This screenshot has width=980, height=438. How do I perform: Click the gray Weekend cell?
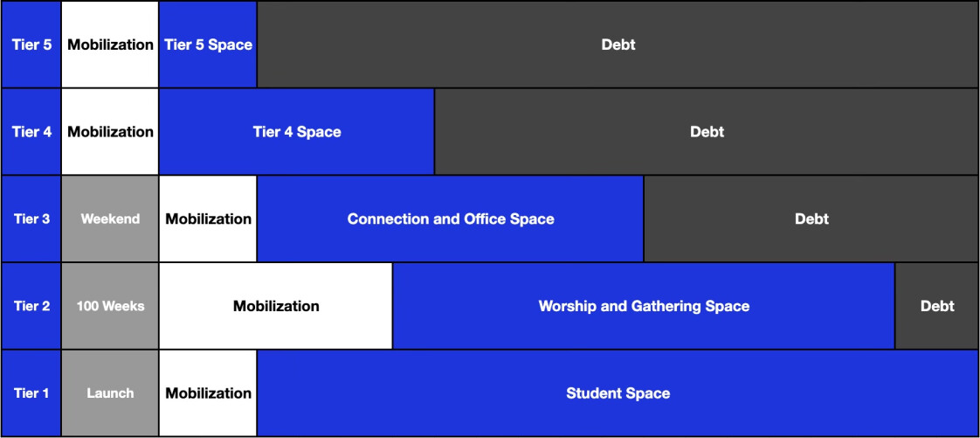click(x=110, y=219)
